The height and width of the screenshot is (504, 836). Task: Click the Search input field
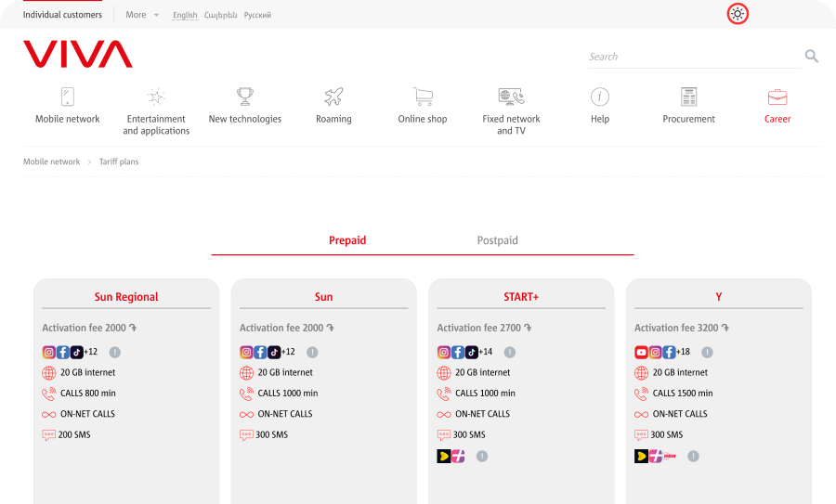pos(694,57)
